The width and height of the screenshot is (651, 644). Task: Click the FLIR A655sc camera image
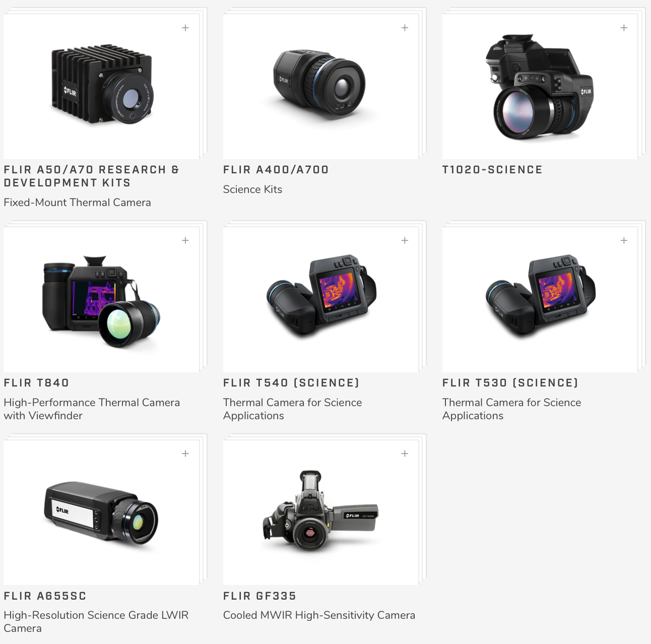point(101,512)
